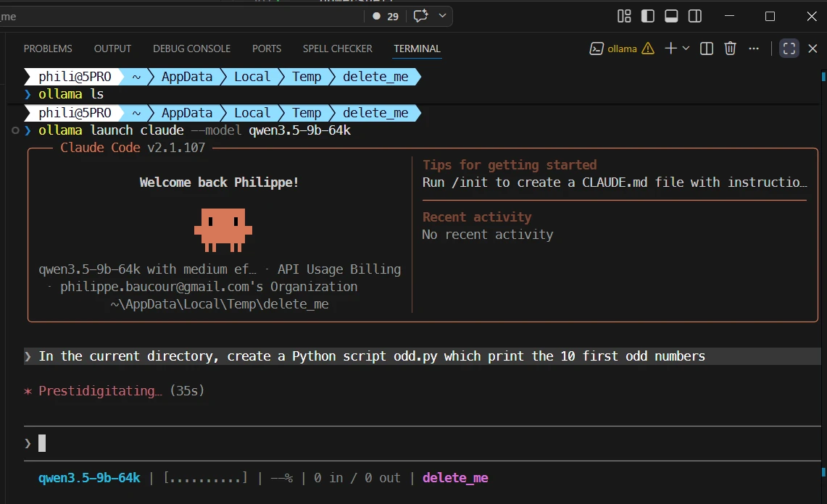The height and width of the screenshot is (504, 827).
Task: Click the 'Recent activity' heading
Action: [x=477, y=217]
